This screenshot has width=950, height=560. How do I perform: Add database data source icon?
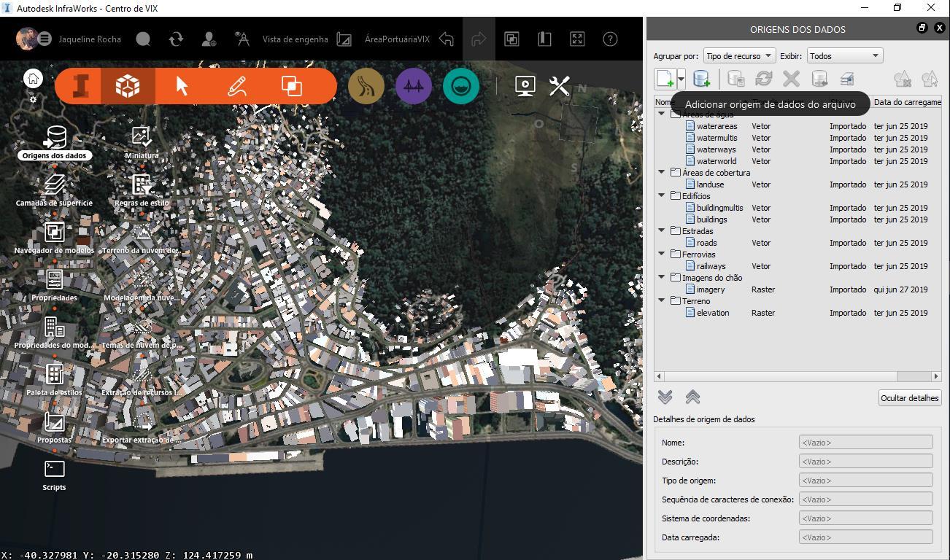pyautogui.click(x=701, y=79)
